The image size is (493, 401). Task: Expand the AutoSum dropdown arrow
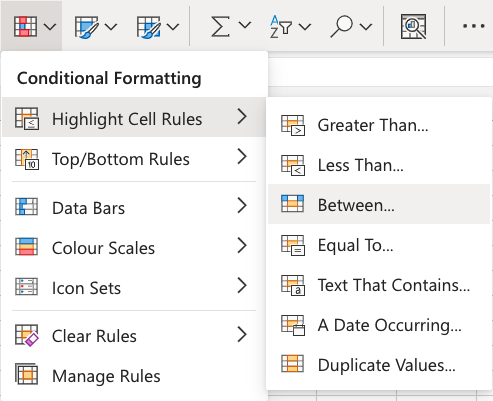point(245,25)
